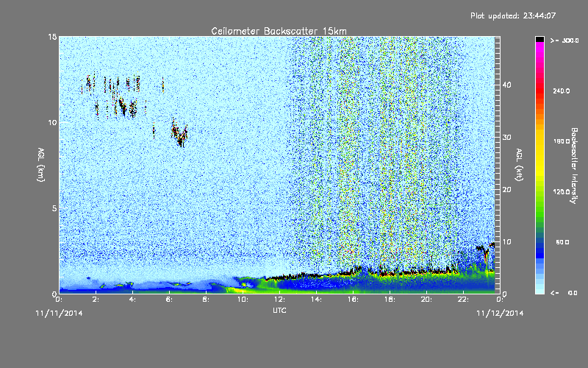The height and width of the screenshot is (368, 588).
Task: Click the "UTC" x-axis label
Action: coord(279,310)
